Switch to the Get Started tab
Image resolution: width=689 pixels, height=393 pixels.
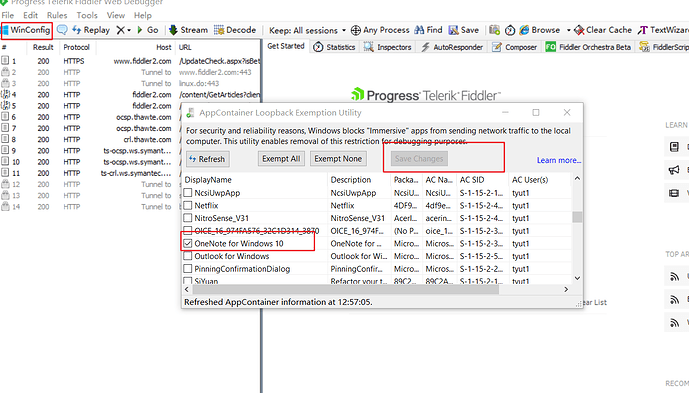[x=286, y=46]
